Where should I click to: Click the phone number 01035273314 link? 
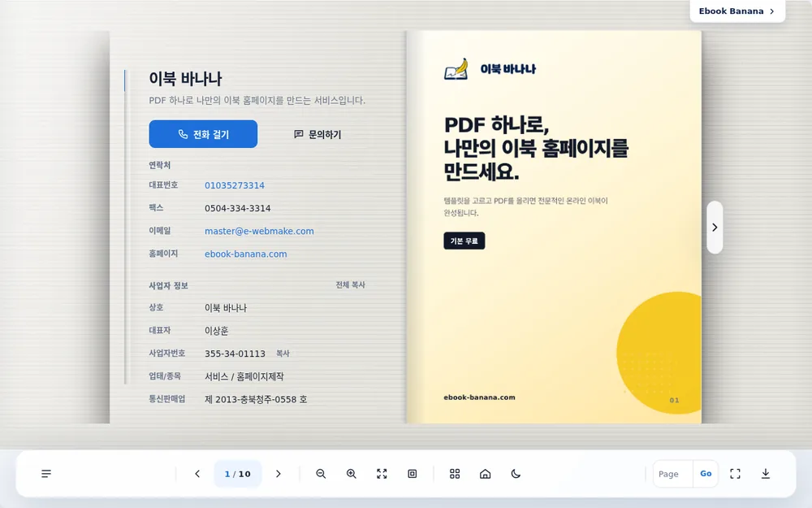[x=235, y=185]
